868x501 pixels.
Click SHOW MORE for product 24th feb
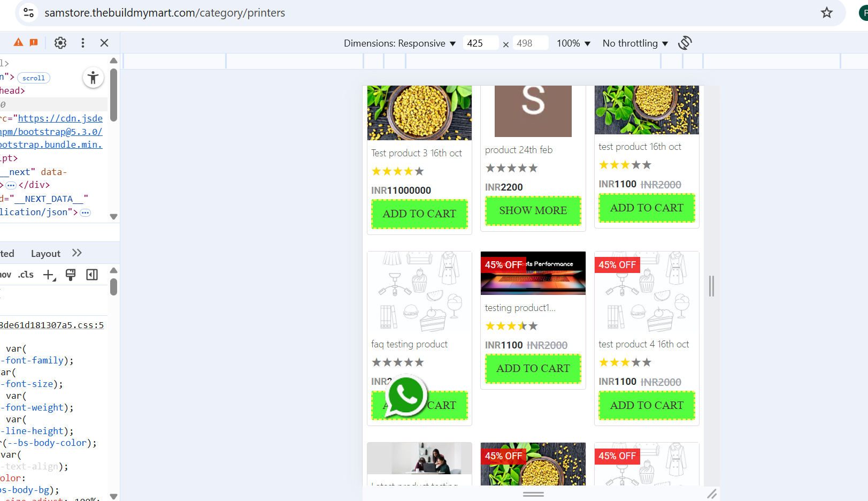coord(533,211)
